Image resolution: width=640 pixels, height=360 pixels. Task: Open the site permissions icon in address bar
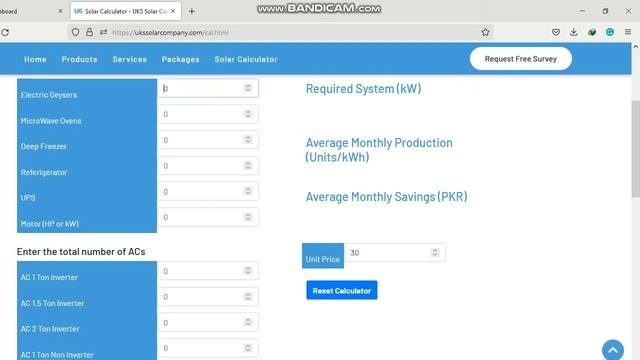pyautogui.click(x=103, y=32)
